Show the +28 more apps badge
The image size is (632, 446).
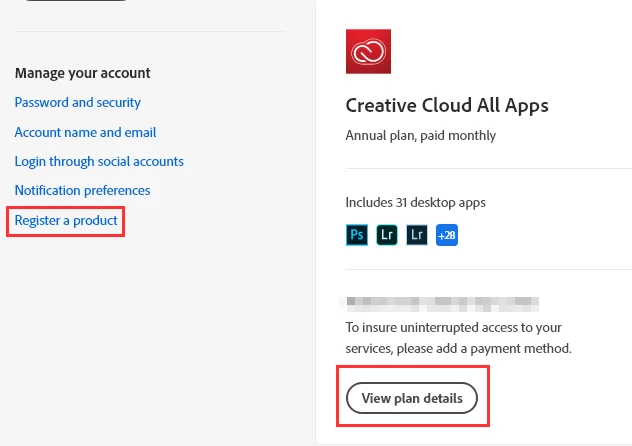(x=447, y=235)
